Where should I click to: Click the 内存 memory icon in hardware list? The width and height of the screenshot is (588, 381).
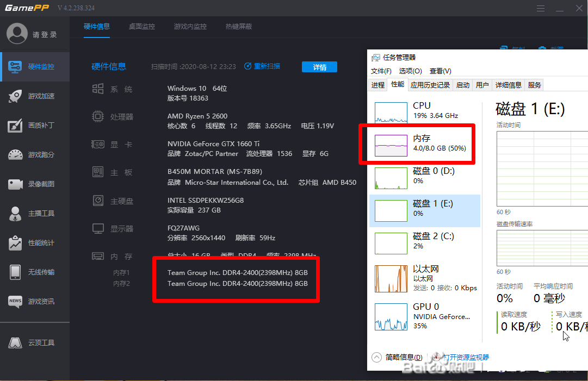98,256
